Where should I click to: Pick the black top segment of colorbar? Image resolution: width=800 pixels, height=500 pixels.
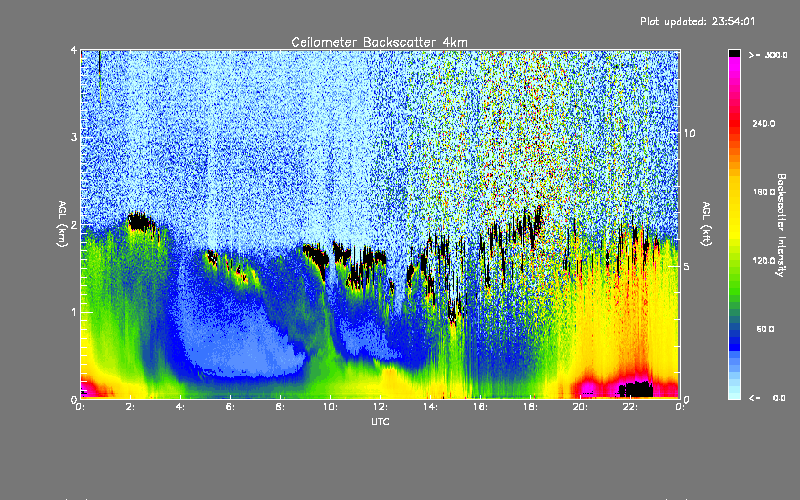click(x=734, y=53)
